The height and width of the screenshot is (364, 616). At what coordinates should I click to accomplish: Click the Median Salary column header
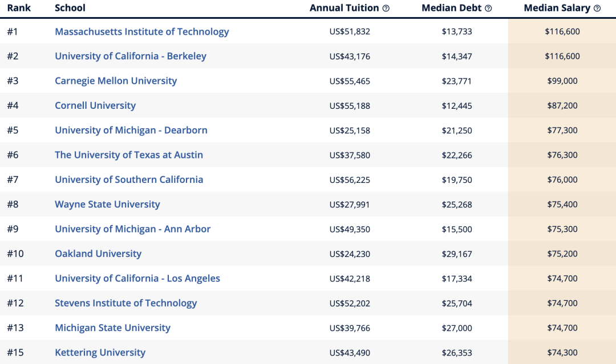click(557, 8)
